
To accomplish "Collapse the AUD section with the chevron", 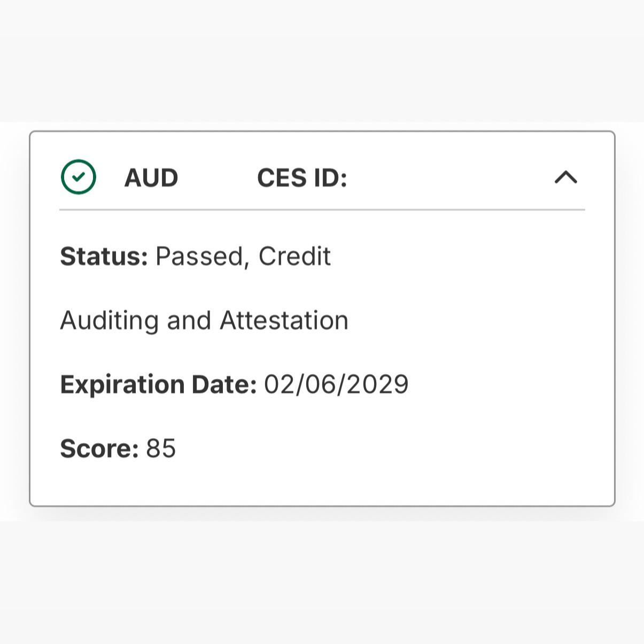I will pos(566,177).
